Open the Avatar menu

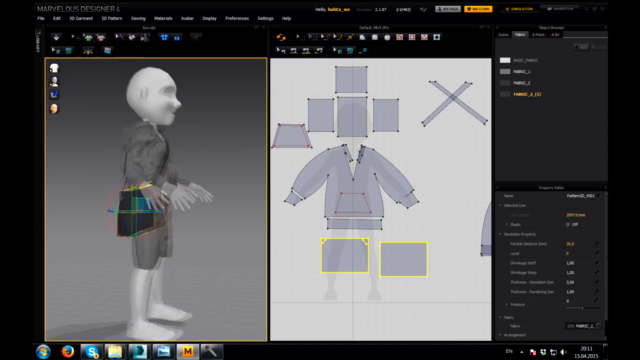(x=187, y=18)
